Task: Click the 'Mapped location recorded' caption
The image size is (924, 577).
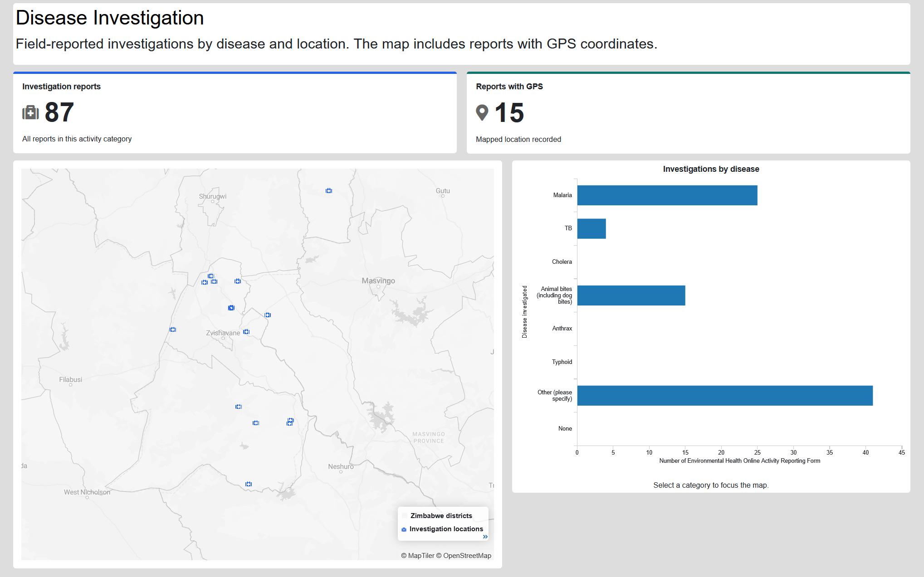Action: [x=518, y=140]
